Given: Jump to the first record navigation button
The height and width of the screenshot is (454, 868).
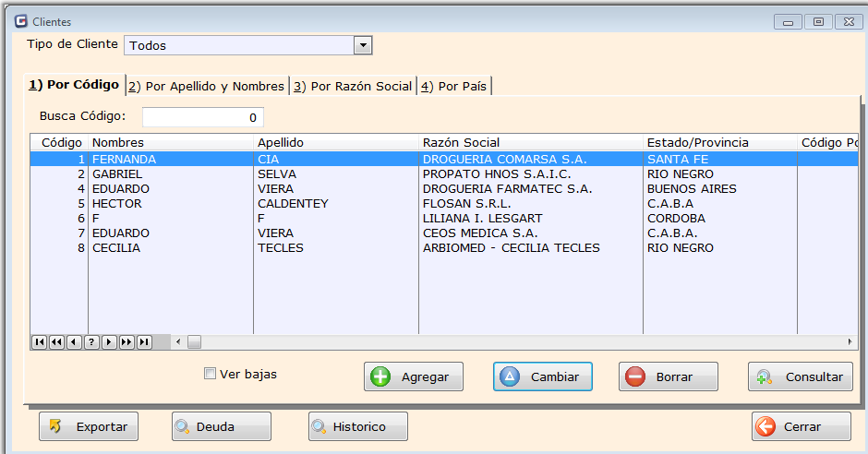Looking at the screenshot, I should (39, 342).
